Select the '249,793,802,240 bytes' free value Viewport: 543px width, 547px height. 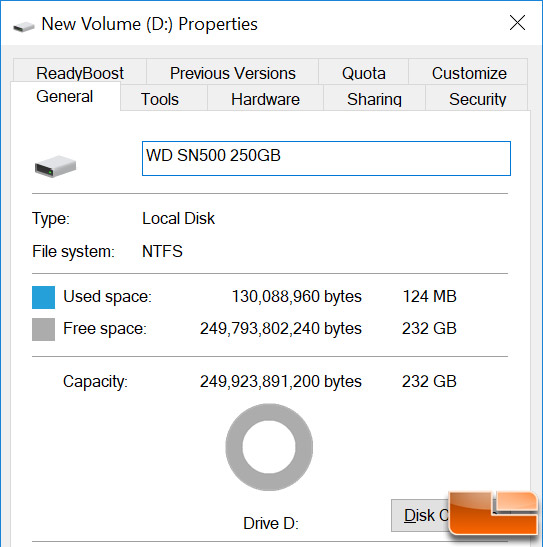281,329
